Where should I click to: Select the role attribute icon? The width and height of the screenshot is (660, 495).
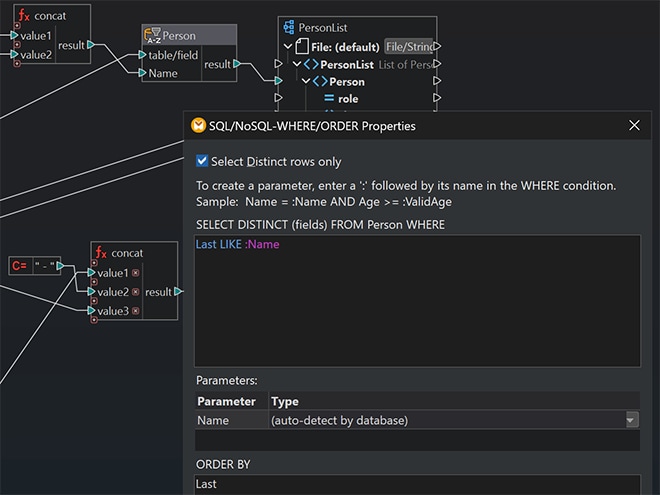329,98
